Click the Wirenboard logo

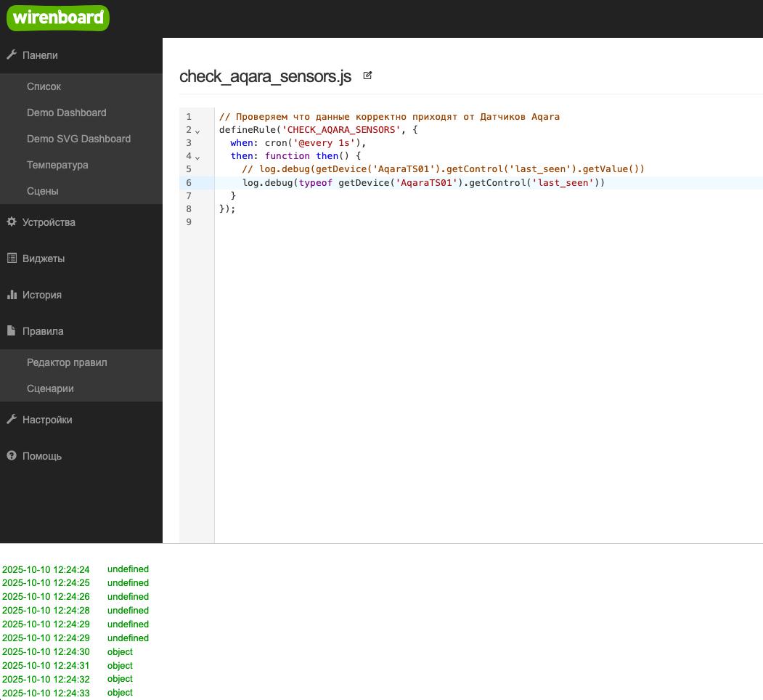(58, 18)
